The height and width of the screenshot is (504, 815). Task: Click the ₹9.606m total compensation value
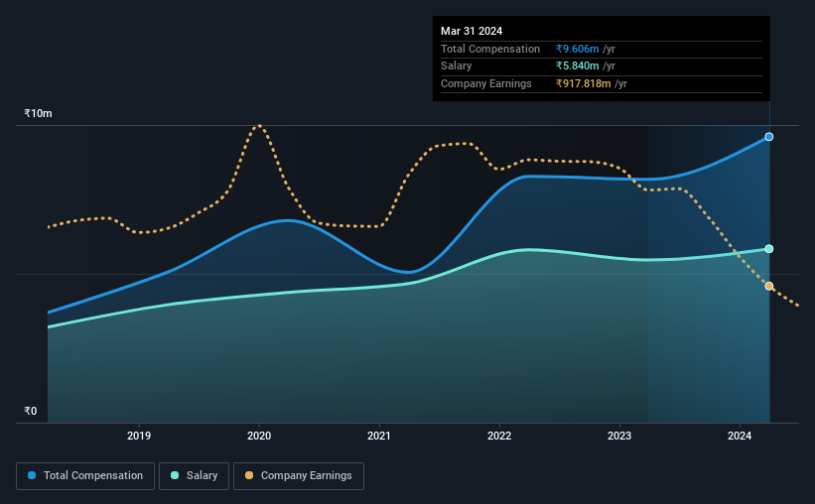point(578,49)
